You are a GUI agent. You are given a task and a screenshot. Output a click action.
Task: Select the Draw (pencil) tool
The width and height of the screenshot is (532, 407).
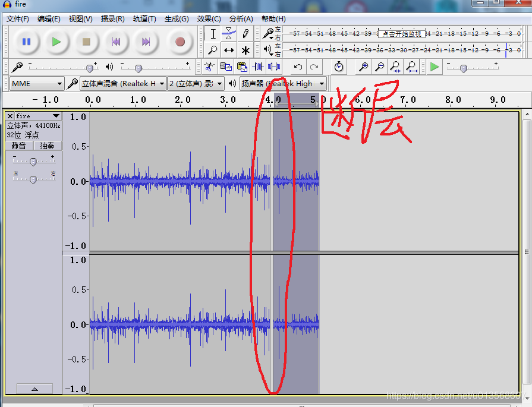[245, 34]
